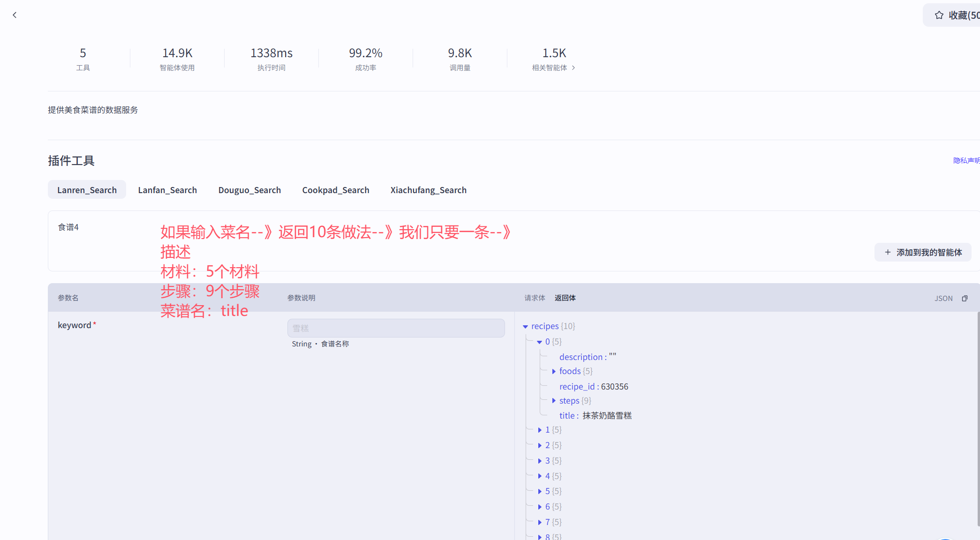Image resolution: width=980 pixels, height=540 pixels.
Task: Select the Xiachufang_Search tab
Action: pyautogui.click(x=428, y=190)
